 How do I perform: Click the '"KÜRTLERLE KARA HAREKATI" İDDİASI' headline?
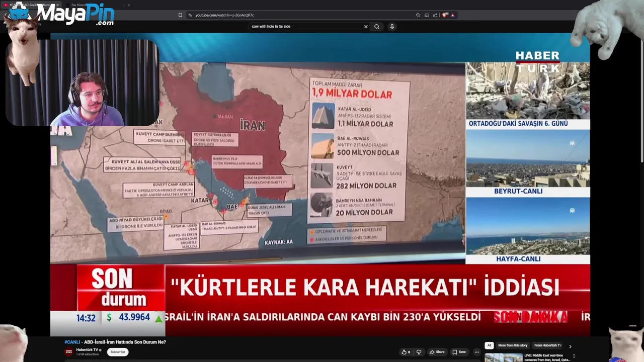click(365, 287)
